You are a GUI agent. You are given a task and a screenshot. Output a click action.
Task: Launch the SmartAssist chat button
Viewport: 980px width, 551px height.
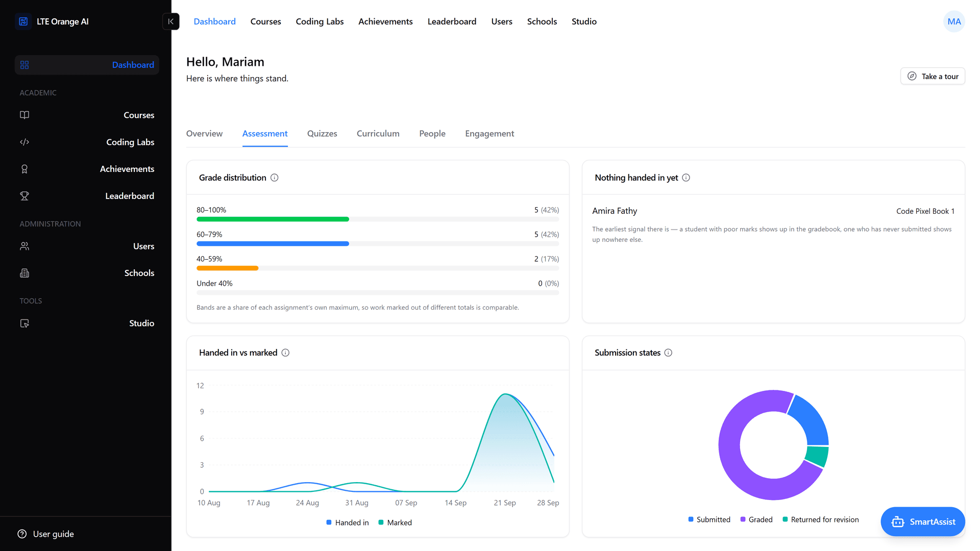923,521
